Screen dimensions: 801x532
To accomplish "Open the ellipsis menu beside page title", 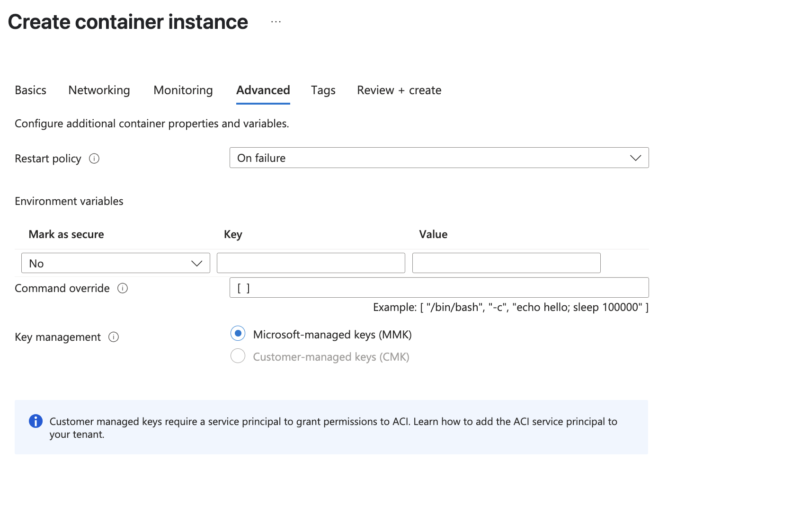I will click(276, 22).
